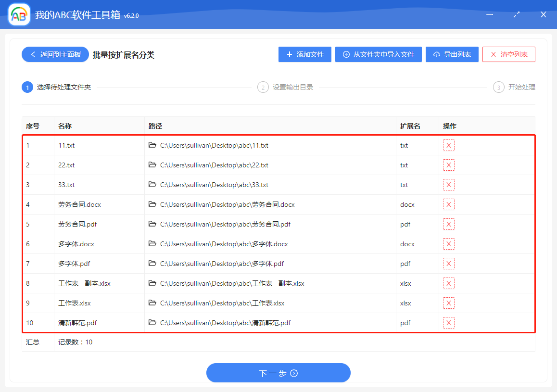557x392 pixels.
Task: Click the folder icon beside 22.txt path
Action: [152, 164]
